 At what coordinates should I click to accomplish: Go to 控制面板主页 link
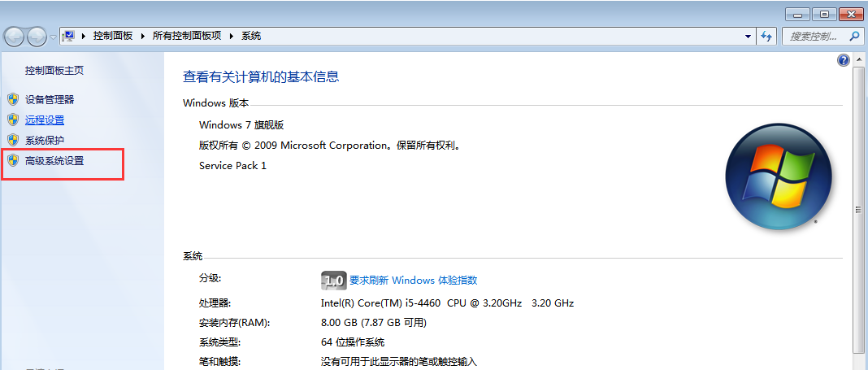pyautogui.click(x=54, y=71)
